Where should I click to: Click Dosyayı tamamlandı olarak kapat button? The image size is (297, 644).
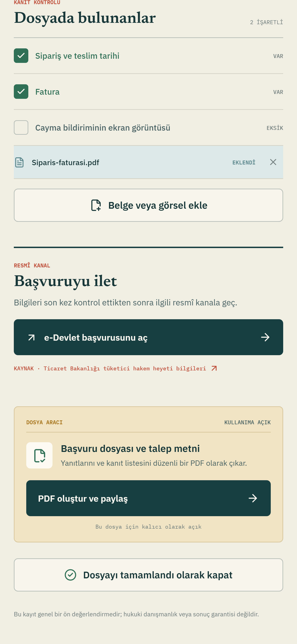(x=148, y=575)
